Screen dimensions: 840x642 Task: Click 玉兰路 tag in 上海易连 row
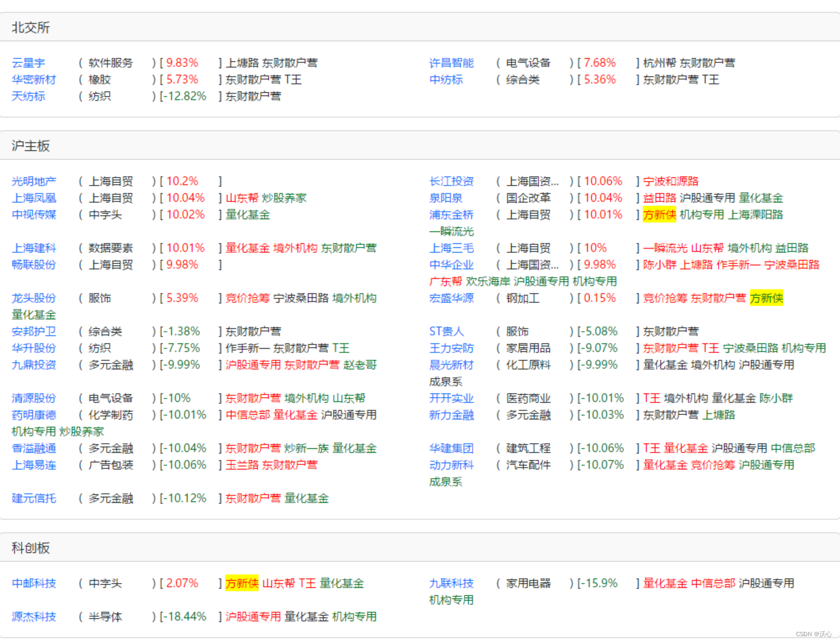[242, 465]
